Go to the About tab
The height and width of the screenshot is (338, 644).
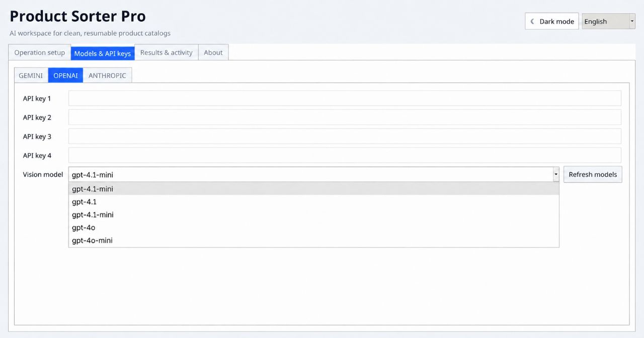click(x=213, y=52)
